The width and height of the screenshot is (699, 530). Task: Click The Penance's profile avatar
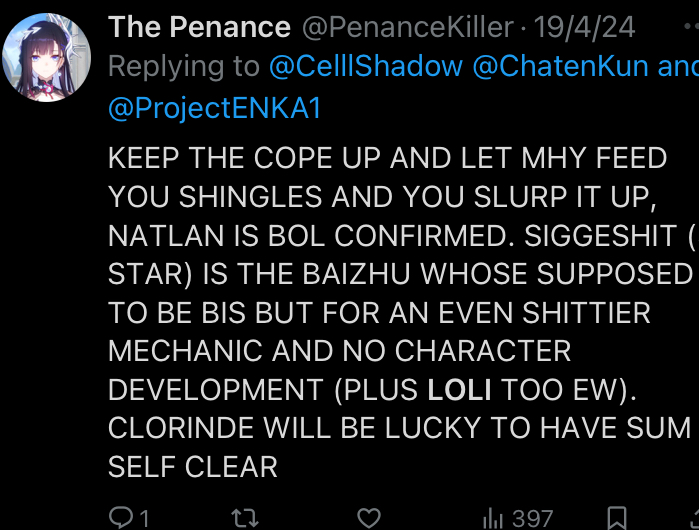coord(47,58)
